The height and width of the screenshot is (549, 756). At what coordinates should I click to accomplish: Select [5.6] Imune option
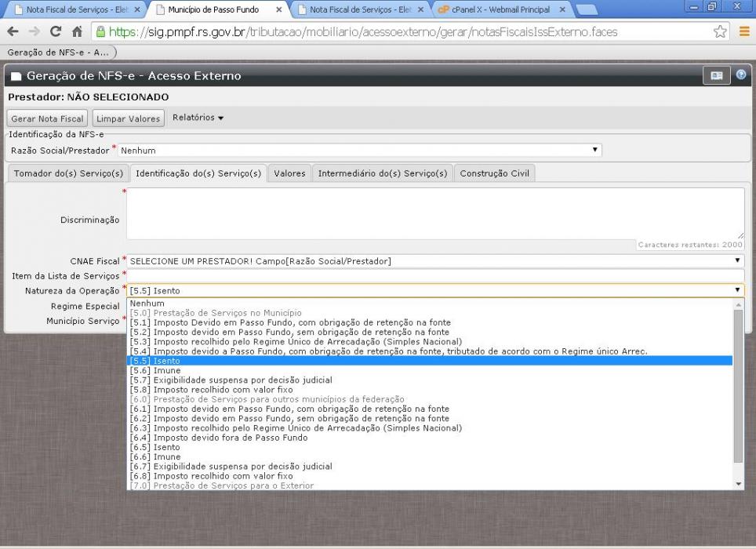(x=430, y=371)
